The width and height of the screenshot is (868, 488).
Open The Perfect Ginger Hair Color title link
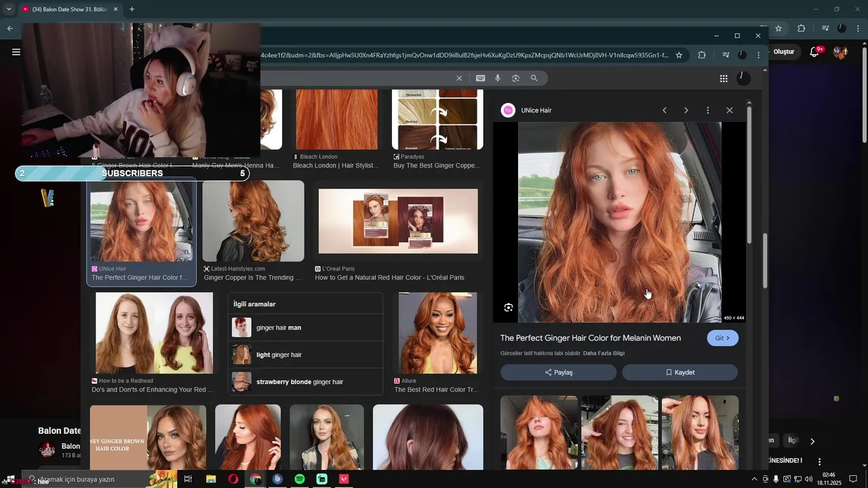pos(591,338)
